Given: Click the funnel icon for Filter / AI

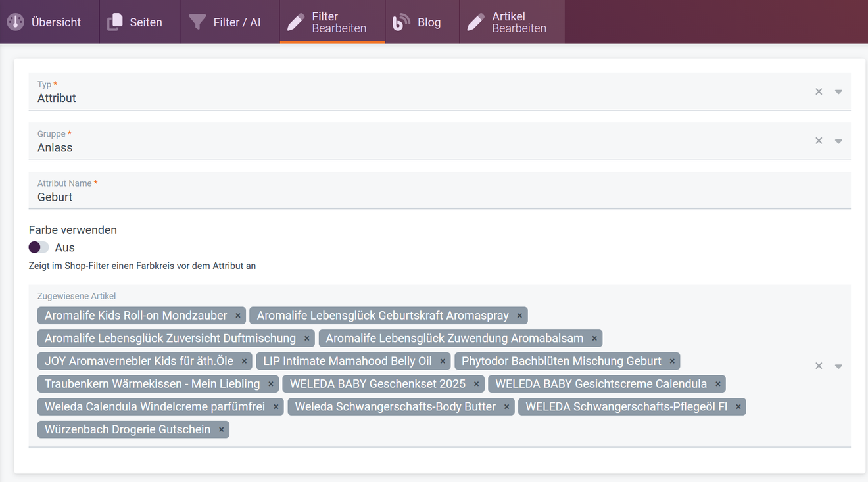Looking at the screenshot, I should pyautogui.click(x=197, y=22).
